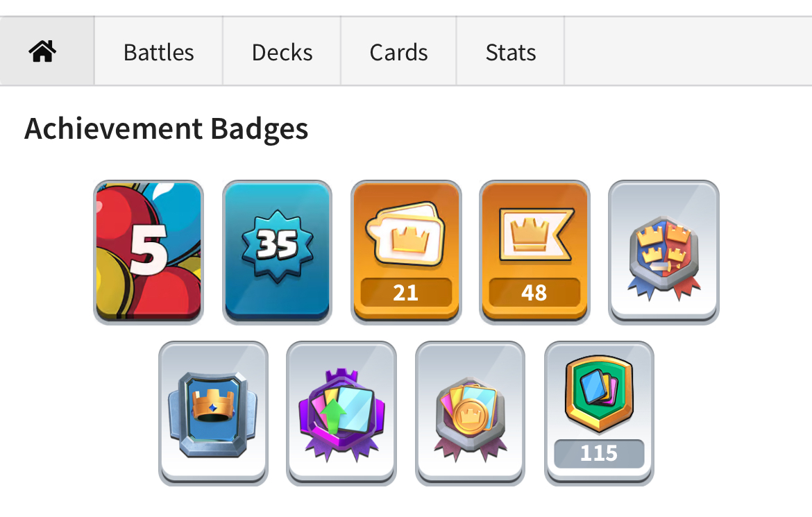
Task: Click the 115 counter on shield badge
Action: pyautogui.click(x=599, y=453)
